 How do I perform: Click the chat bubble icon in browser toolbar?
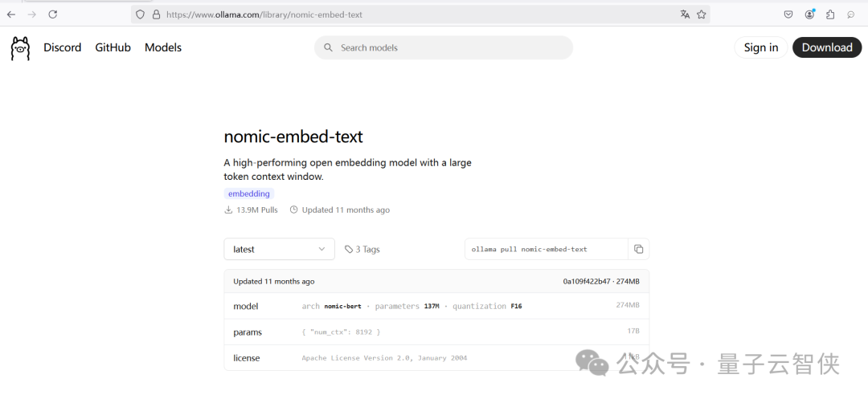pyautogui.click(x=851, y=15)
